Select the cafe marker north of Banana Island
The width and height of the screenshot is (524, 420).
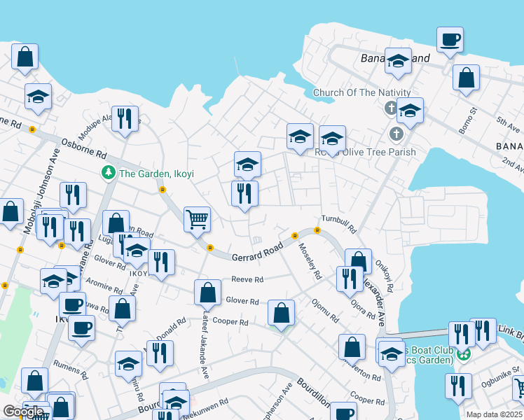pos(450,42)
